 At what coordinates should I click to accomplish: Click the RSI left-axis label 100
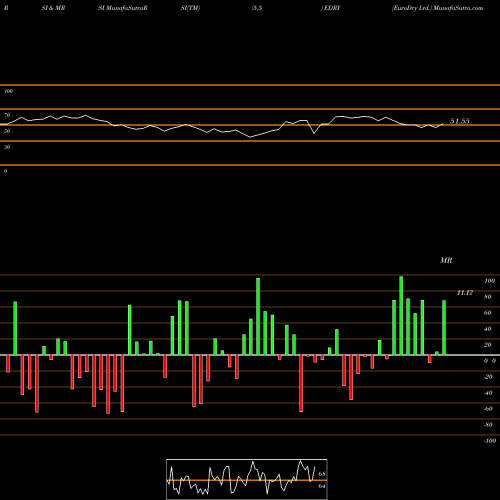click(x=8, y=91)
